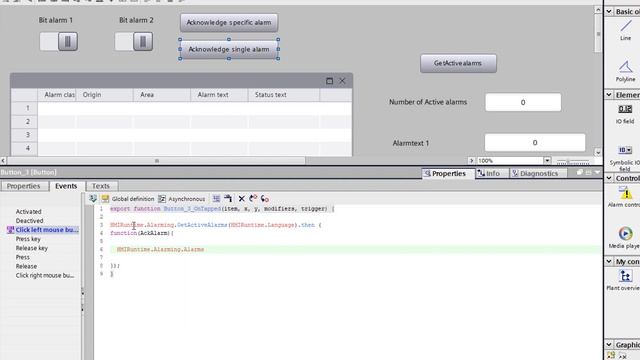Viewport: 640px width, 360px height.
Task: Select alarm table row 1
Action: click(x=182, y=108)
